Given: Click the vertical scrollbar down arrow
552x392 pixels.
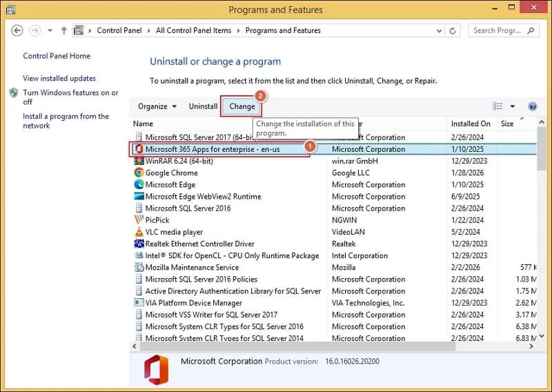Looking at the screenshot, I should pos(542,336).
